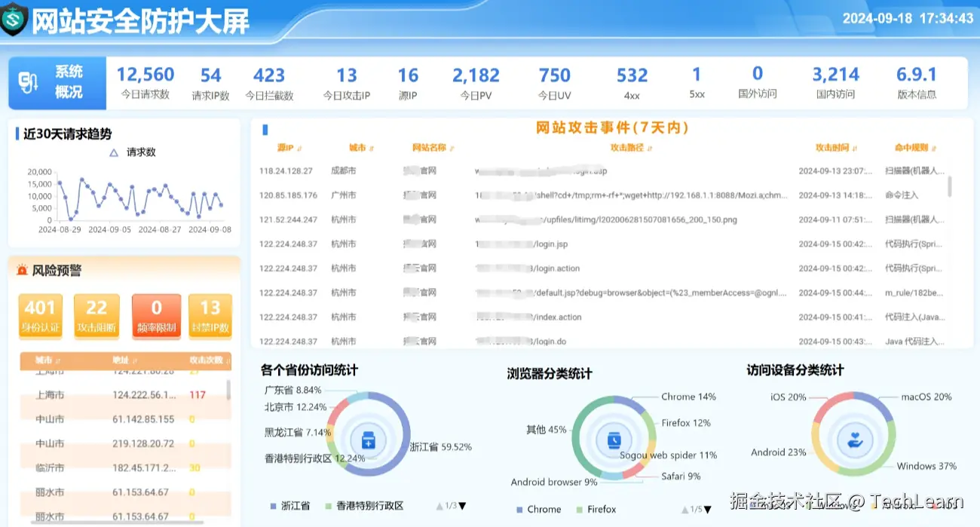Click the 封禁IP数 13 card
The width and height of the screenshot is (980, 527).
[x=210, y=315]
